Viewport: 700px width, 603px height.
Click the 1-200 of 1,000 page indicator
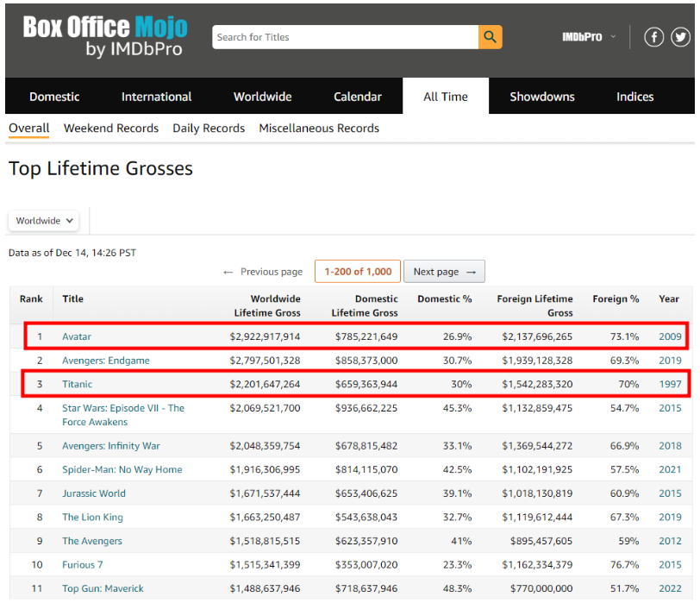358,272
